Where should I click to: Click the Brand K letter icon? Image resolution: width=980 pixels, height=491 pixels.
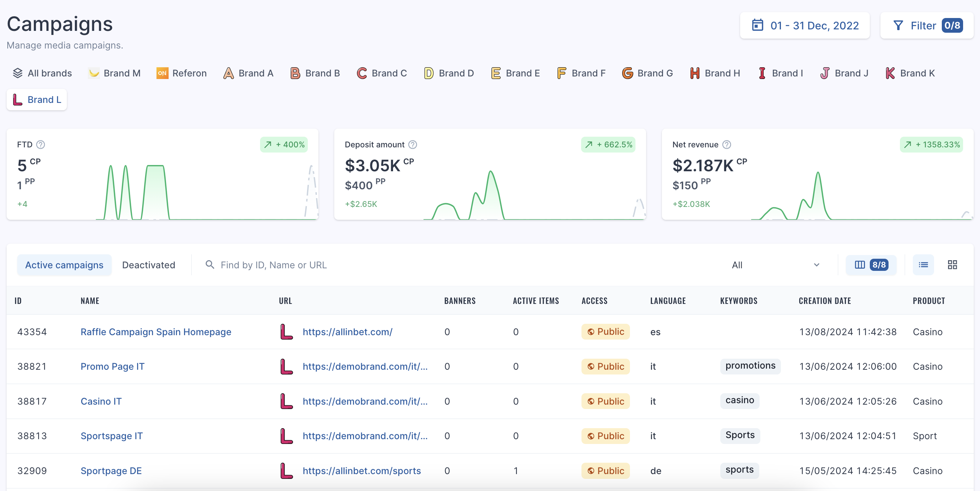click(x=890, y=73)
